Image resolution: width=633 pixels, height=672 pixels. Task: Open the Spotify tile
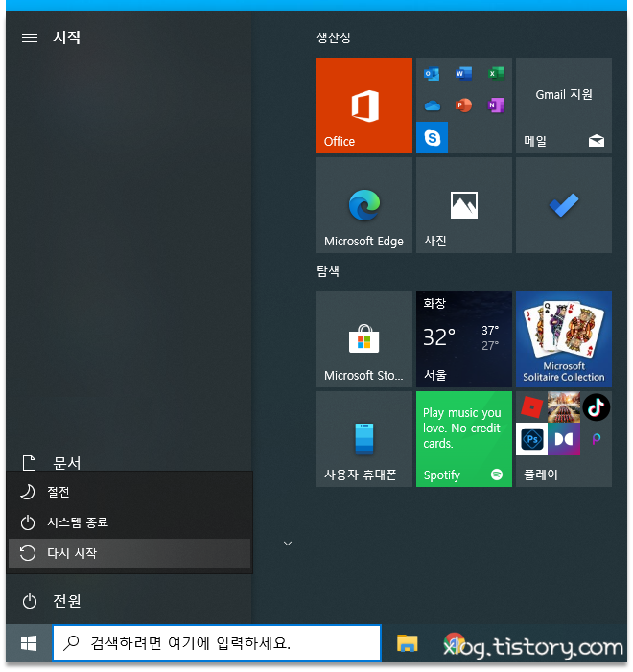(464, 439)
